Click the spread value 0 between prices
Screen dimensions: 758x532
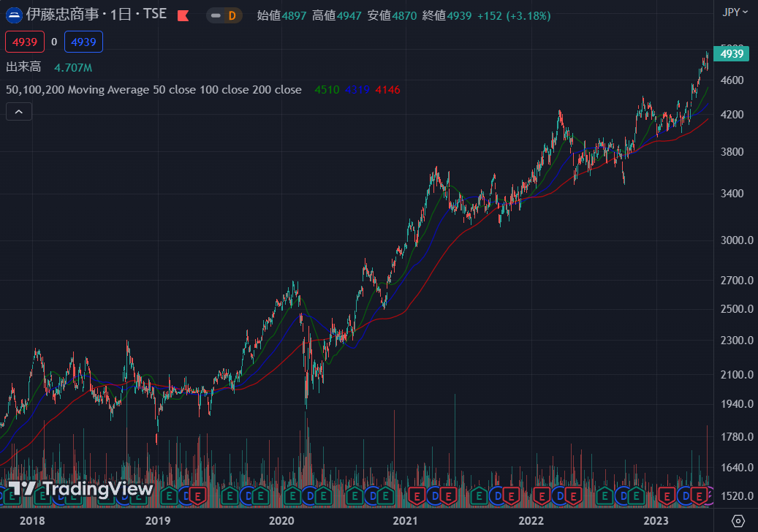point(54,42)
